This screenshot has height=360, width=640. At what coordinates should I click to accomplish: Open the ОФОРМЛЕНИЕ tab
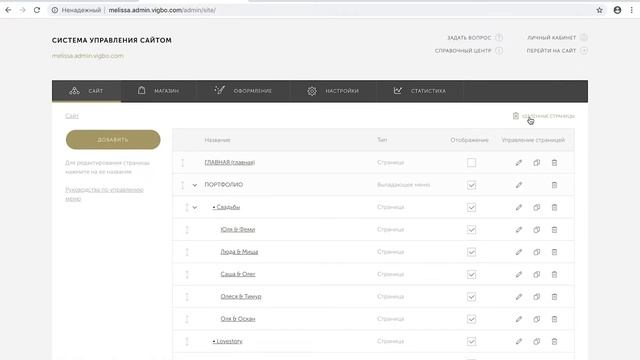point(243,91)
